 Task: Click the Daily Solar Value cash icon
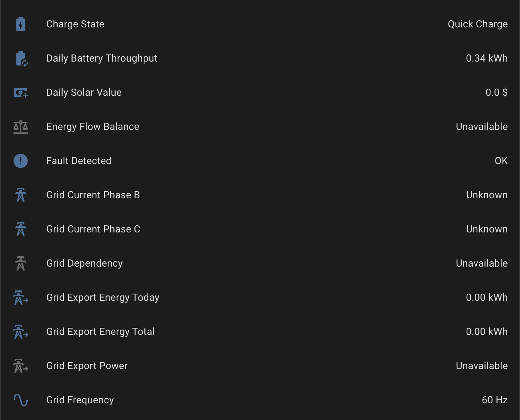coord(21,93)
